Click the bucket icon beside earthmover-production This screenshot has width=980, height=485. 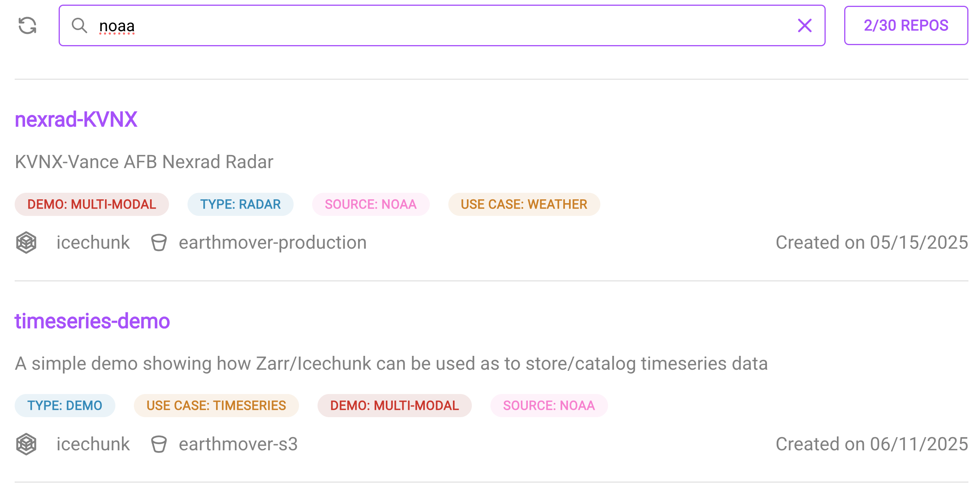click(x=159, y=242)
